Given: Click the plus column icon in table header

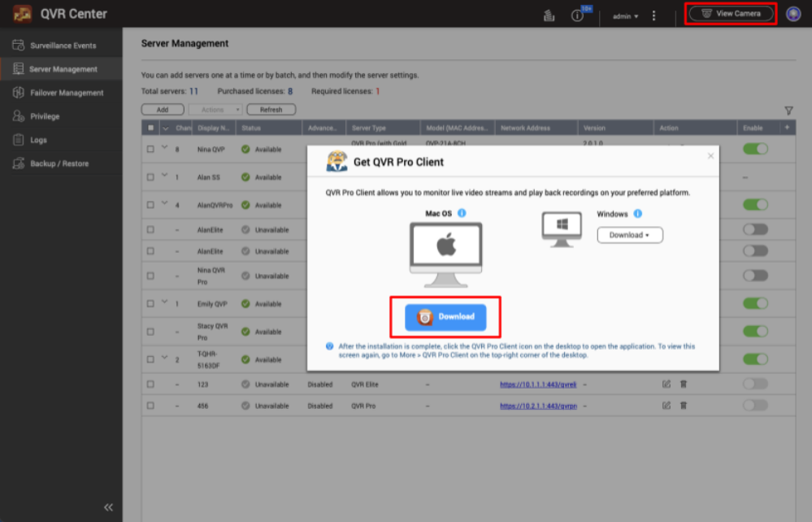Looking at the screenshot, I should coord(787,128).
